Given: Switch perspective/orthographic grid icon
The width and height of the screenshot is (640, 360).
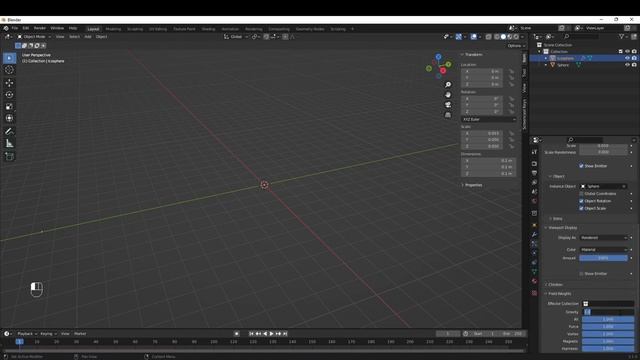Looking at the screenshot, I should 448,115.
